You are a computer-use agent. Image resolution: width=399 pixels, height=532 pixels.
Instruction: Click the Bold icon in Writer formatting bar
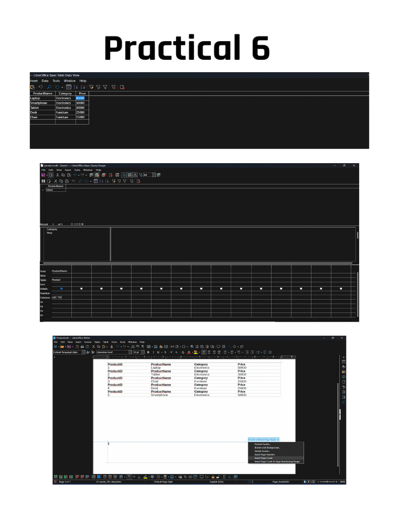148,352
